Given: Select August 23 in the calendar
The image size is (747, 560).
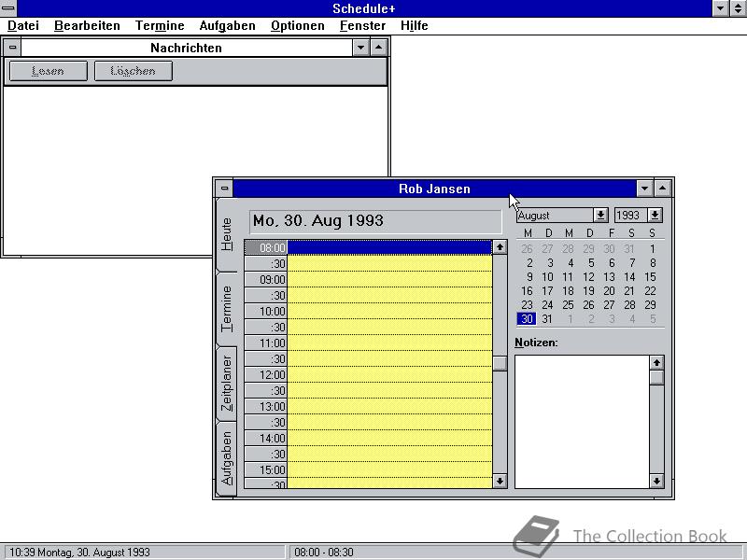Looking at the screenshot, I should pyautogui.click(x=527, y=305).
